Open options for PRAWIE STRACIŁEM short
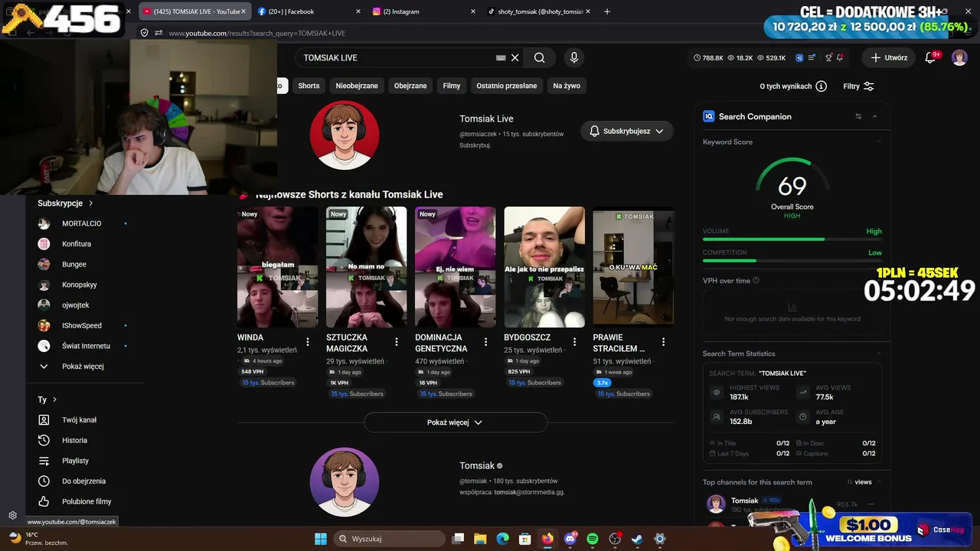 [x=663, y=341]
